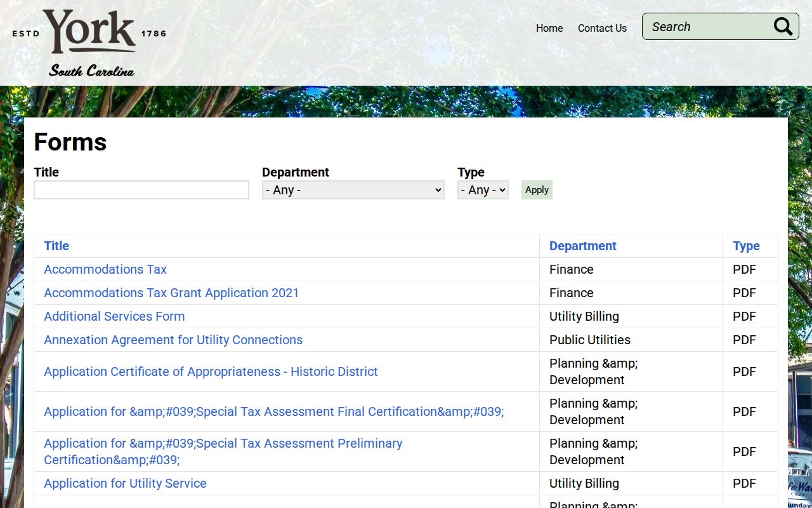Click Public Utilities in the Annexation Agreement row
The height and width of the screenshot is (508, 812).
590,340
